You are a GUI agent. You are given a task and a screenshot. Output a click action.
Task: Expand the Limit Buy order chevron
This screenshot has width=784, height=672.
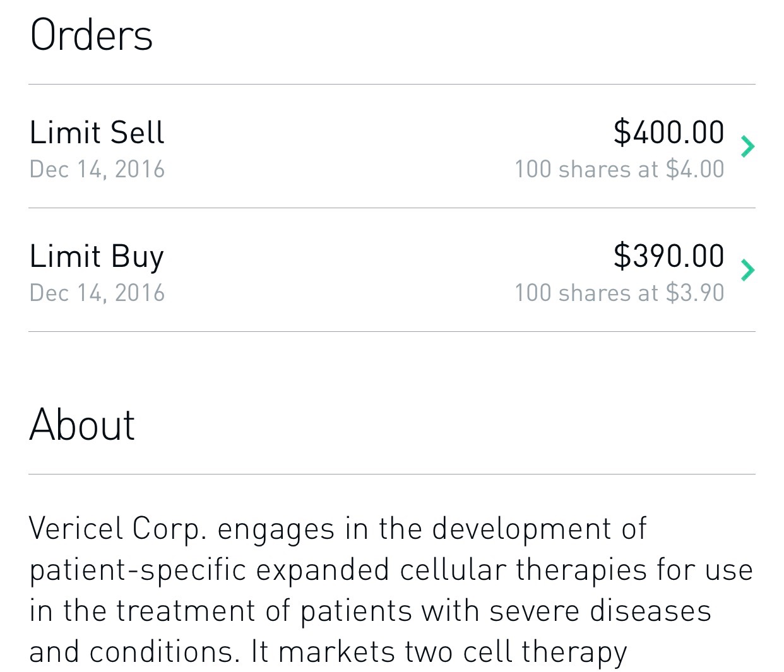[748, 270]
